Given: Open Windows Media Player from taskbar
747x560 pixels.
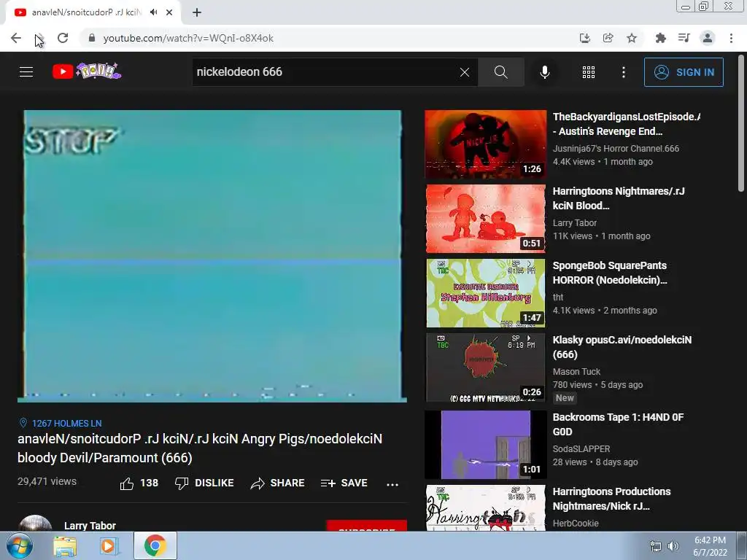Looking at the screenshot, I should pos(109,546).
